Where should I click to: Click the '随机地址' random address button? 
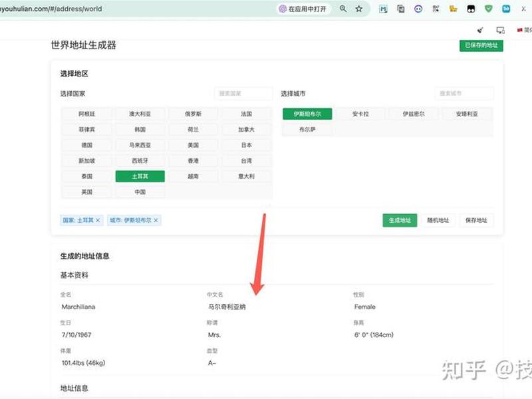[438, 221]
